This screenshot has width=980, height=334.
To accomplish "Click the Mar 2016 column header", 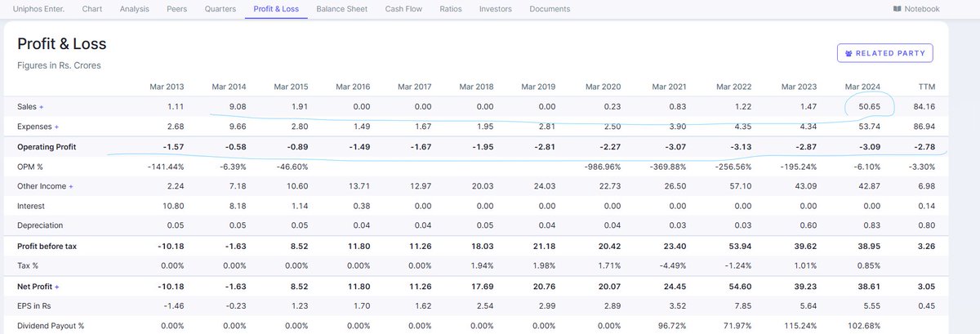I will point(352,87).
